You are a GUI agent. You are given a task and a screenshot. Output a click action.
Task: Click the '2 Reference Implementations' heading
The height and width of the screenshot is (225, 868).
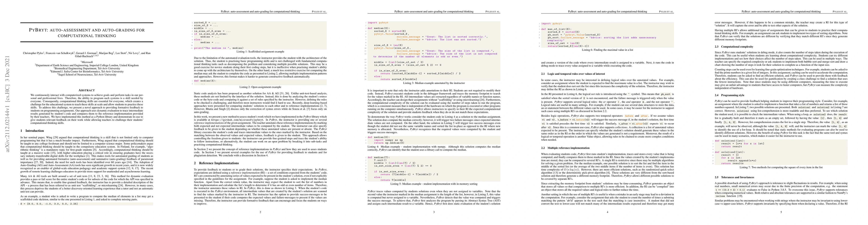tap(216, 163)
